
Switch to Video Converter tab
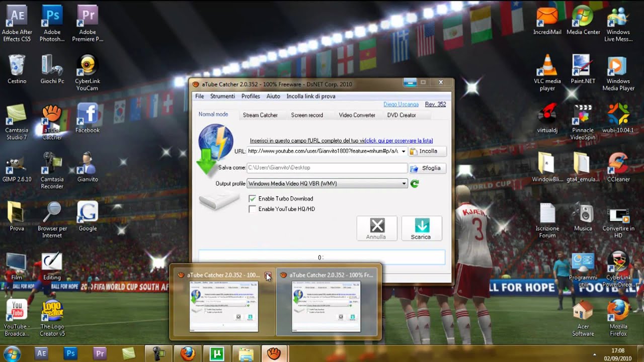click(357, 115)
